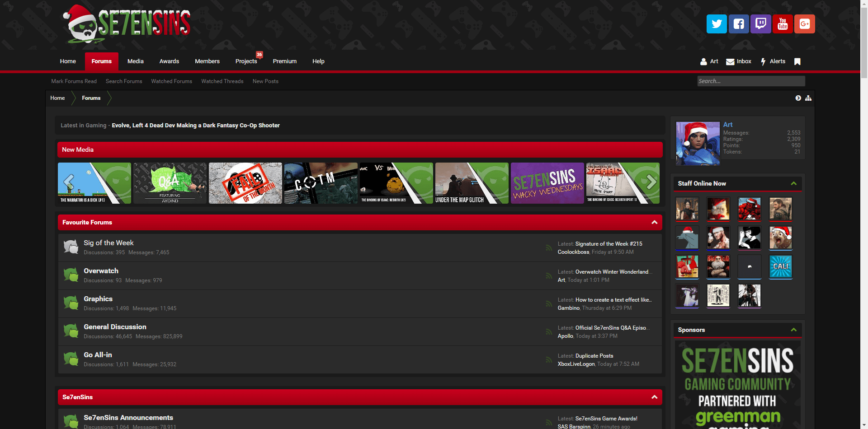Screen dimensions: 868x429
Task: Click the CALI staff avatar
Action: click(781, 267)
